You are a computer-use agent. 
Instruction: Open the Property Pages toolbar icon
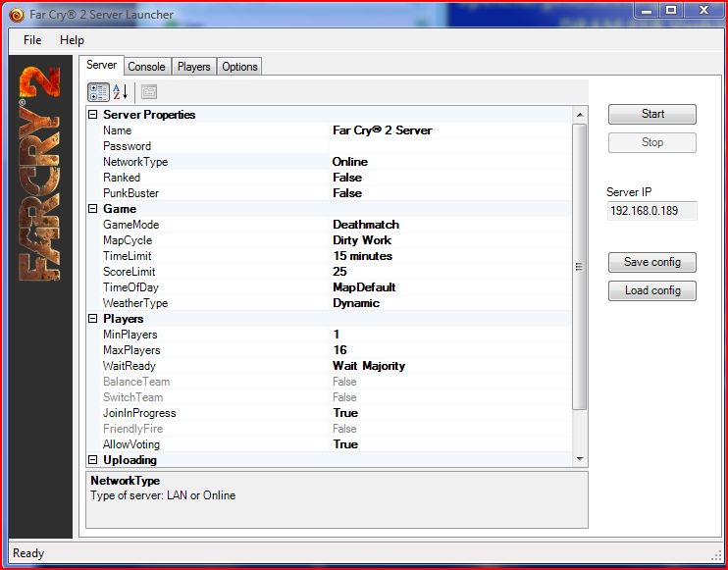tap(149, 92)
